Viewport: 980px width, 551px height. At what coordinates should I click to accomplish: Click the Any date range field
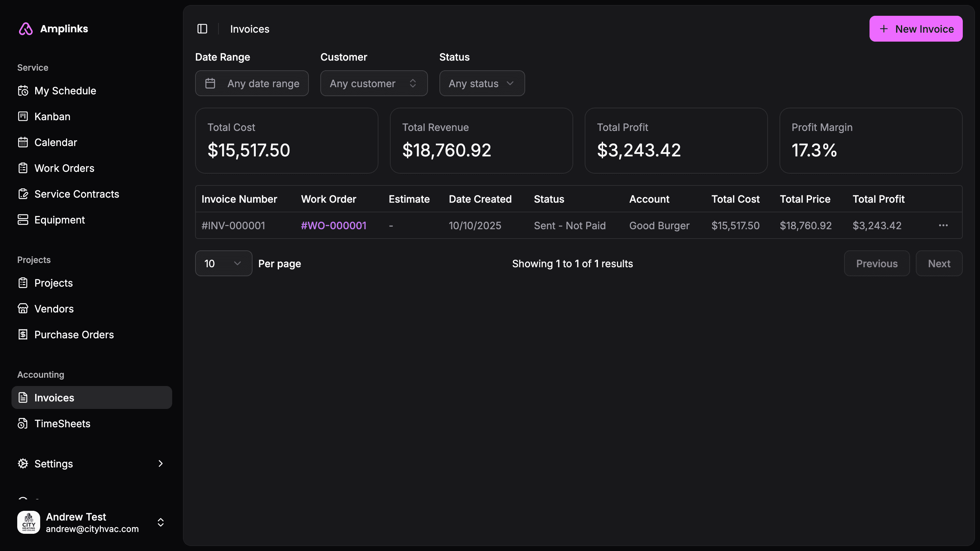coord(251,83)
